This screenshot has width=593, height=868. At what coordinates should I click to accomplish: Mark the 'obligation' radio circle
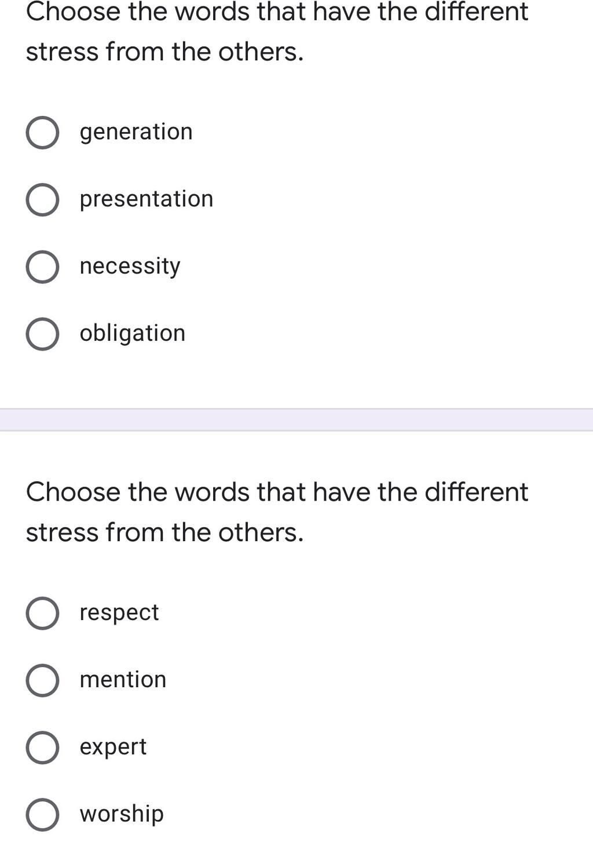[42, 334]
